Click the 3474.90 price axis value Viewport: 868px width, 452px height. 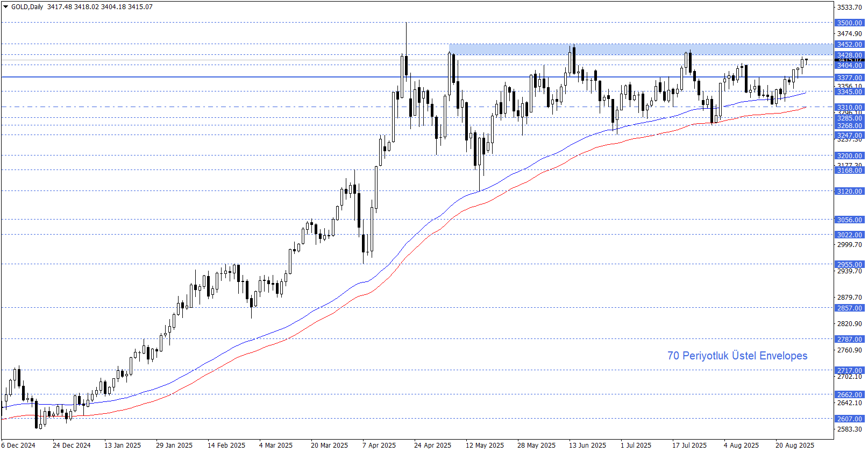pyautogui.click(x=850, y=33)
